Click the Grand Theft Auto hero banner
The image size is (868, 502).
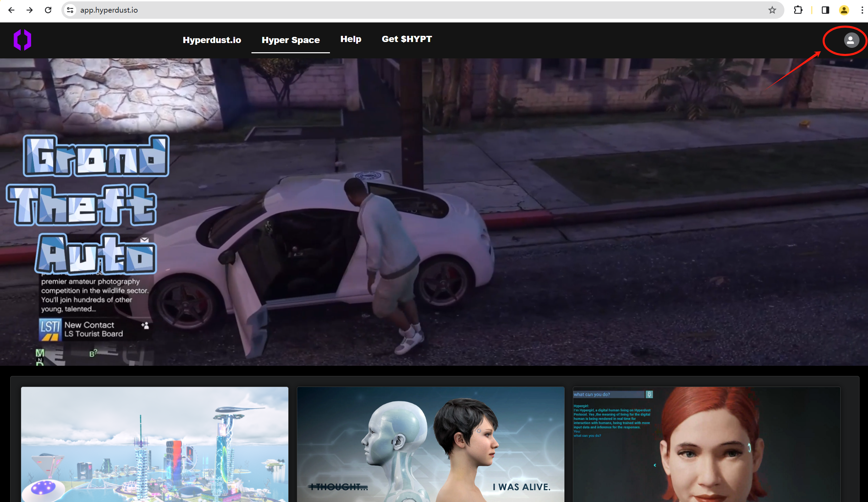coord(434,212)
